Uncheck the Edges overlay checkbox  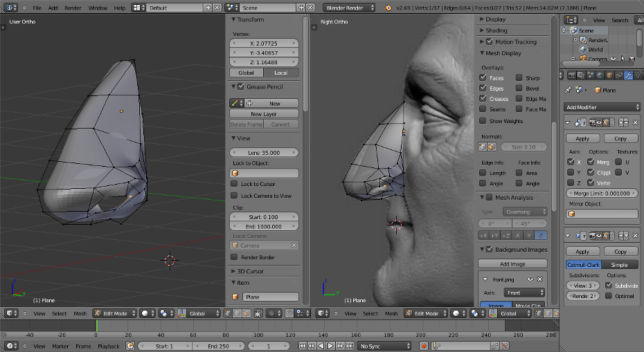pos(483,89)
